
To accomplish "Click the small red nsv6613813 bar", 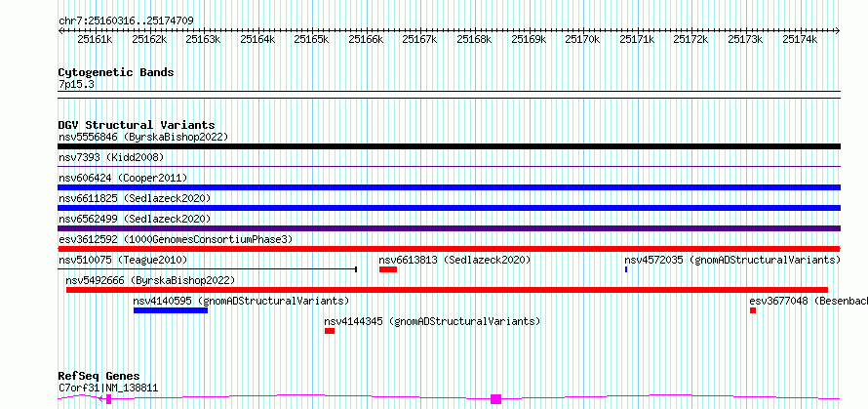I will point(388,269).
